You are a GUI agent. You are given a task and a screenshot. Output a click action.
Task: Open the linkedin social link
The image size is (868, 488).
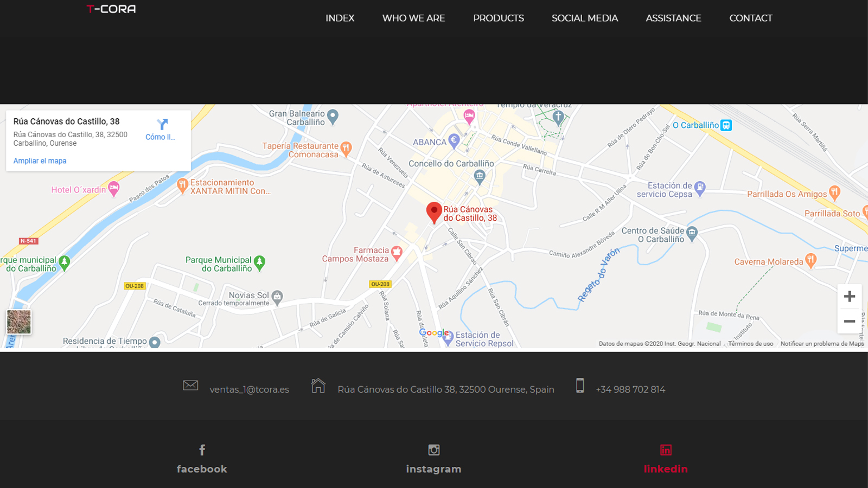[666, 460]
